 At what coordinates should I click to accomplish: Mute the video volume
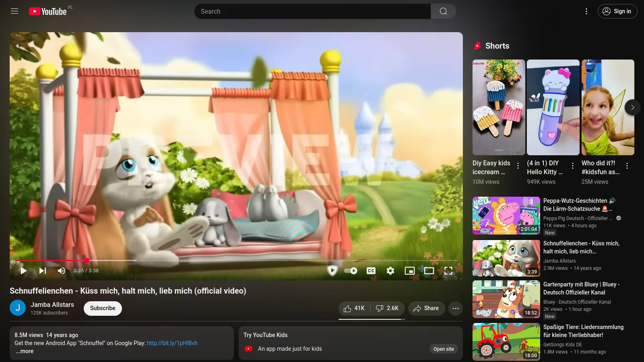point(62,271)
